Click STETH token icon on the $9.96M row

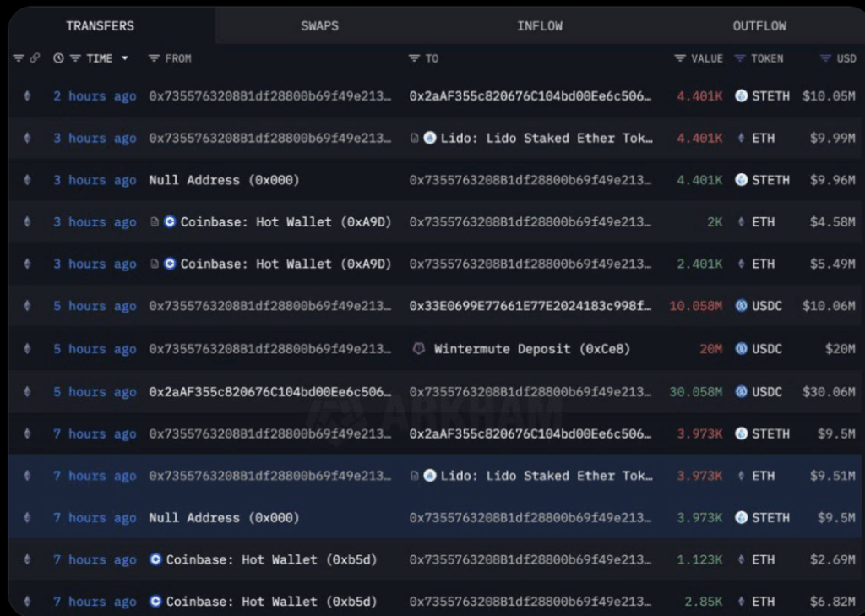coord(742,180)
